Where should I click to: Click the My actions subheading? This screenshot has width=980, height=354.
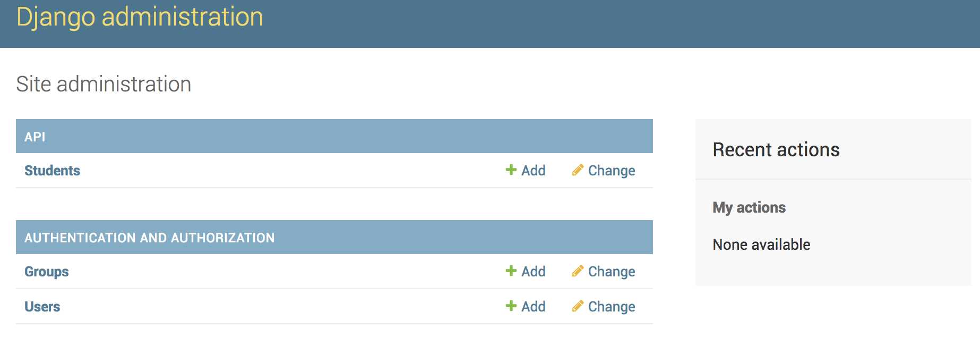749,207
